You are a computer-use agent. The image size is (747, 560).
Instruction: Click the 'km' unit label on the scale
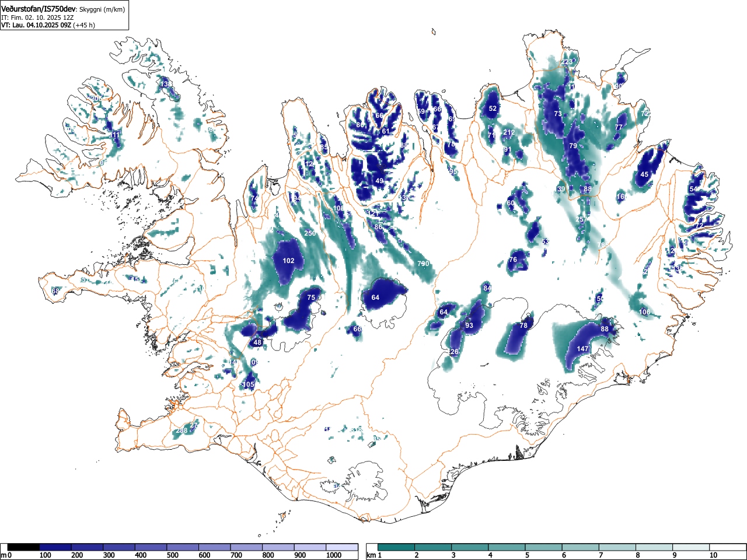[x=371, y=555]
